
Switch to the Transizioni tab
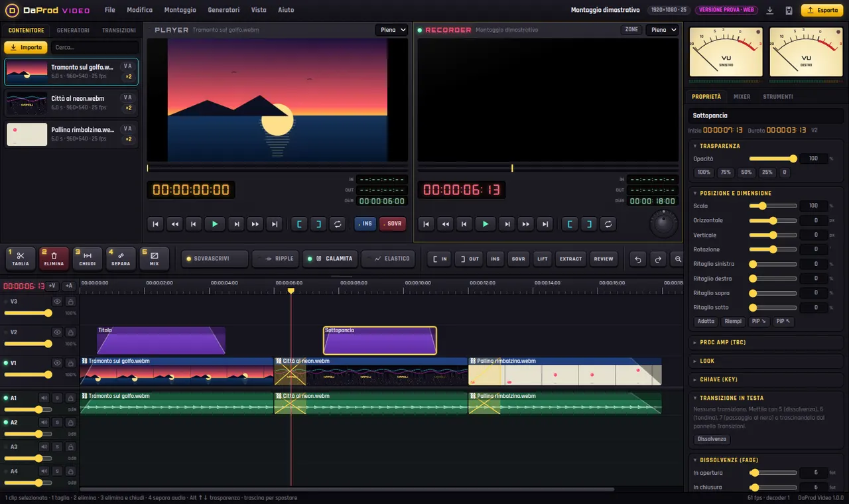click(x=119, y=31)
